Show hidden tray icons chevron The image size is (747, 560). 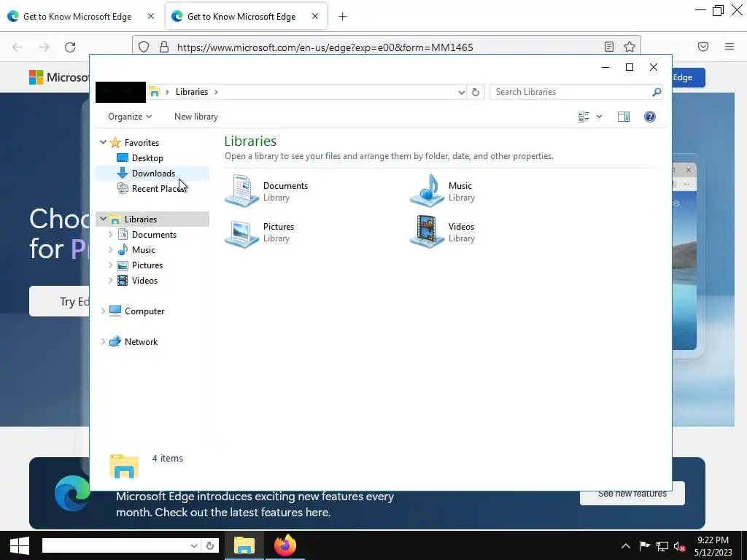(625, 546)
